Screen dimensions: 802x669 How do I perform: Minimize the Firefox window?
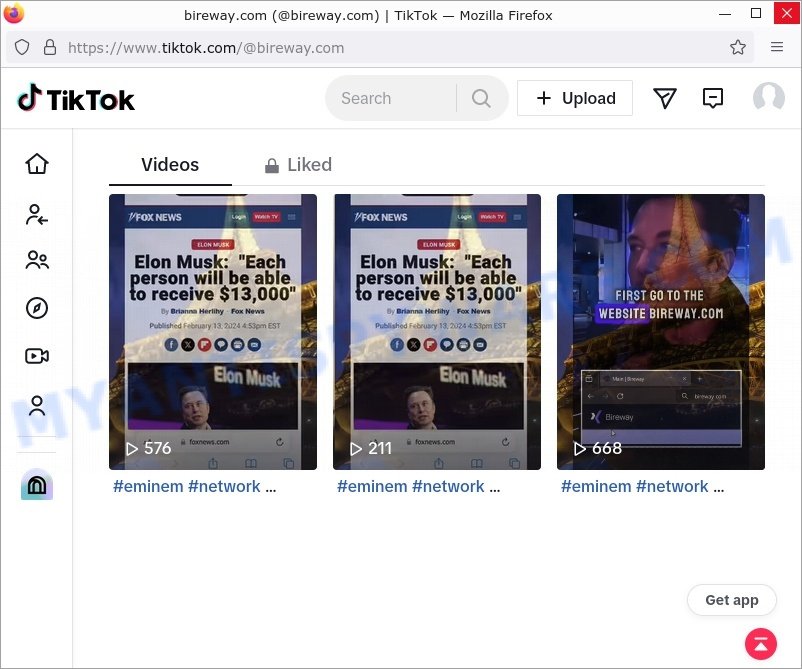(x=725, y=14)
